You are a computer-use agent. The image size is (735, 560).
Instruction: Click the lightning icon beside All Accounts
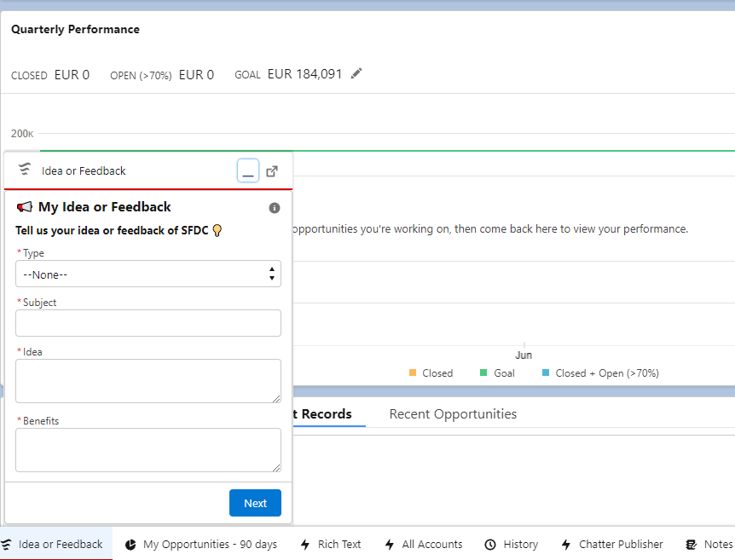coord(389,545)
